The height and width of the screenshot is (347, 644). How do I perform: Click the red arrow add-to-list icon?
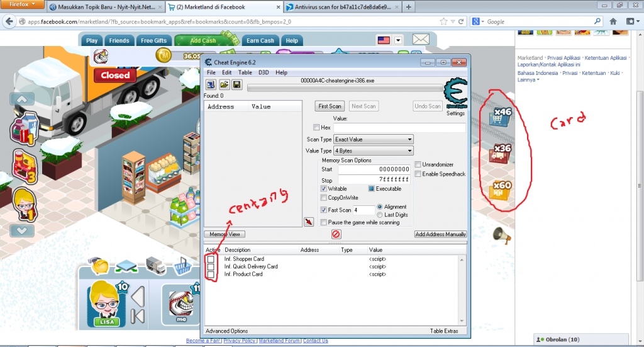309,222
